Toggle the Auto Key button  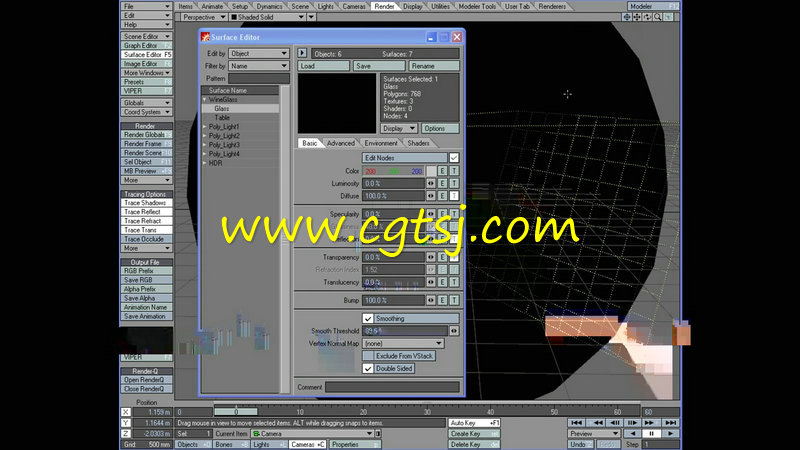click(x=474, y=423)
